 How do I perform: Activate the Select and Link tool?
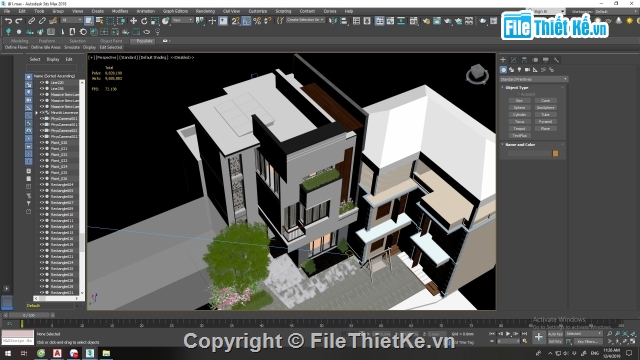pyautogui.click(x=31, y=21)
